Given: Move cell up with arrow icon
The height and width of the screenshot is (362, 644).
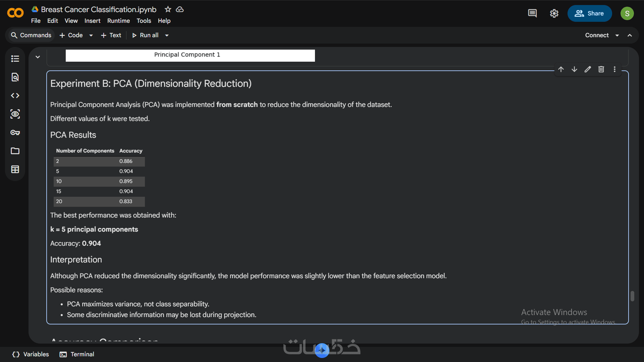Looking at the screenshot, I should pyautogui.click(x=561, y=69).
